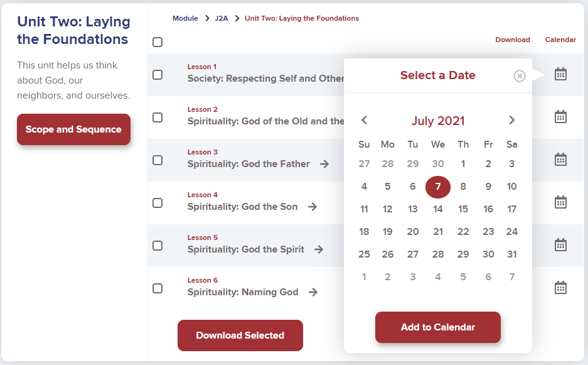Advance to next month after July 2021
Screen dimensions: 588x365
pos(512,120)
